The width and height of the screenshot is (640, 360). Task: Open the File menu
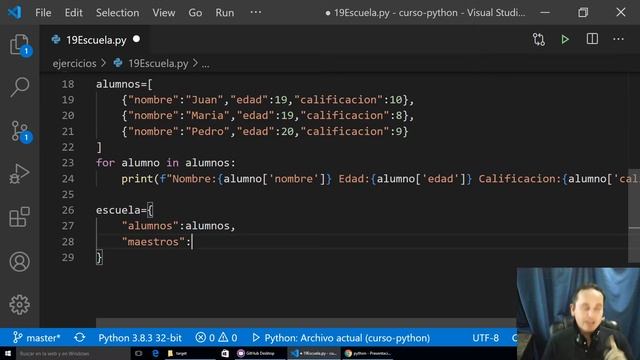click(x=43, y=13)
